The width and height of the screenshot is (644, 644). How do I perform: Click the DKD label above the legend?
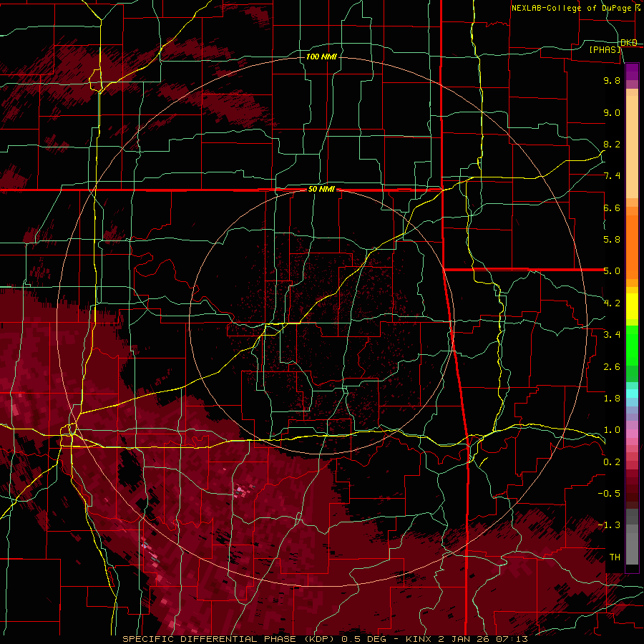tap(629, 43)
